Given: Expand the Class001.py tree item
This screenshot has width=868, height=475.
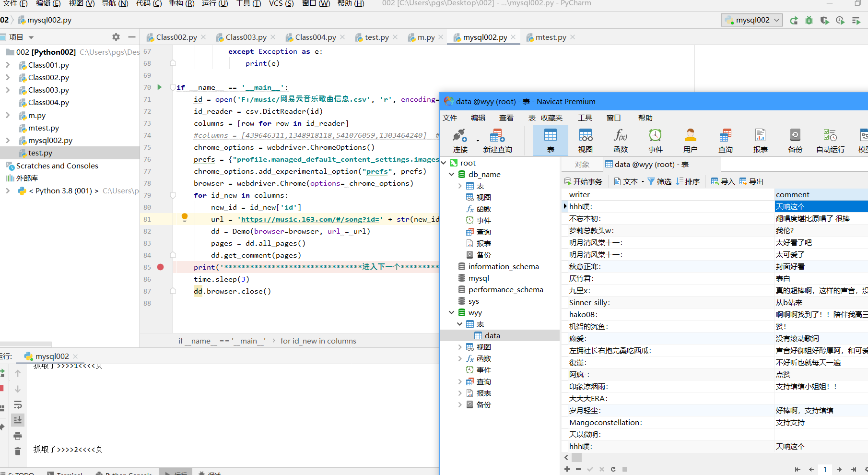Looking at the screenshot, I should 8,65.
